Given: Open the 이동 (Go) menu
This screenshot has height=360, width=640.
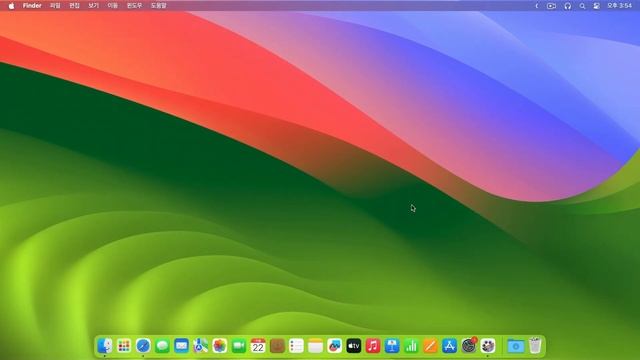Looking at the screenshot, I should [x=113, y=6].
